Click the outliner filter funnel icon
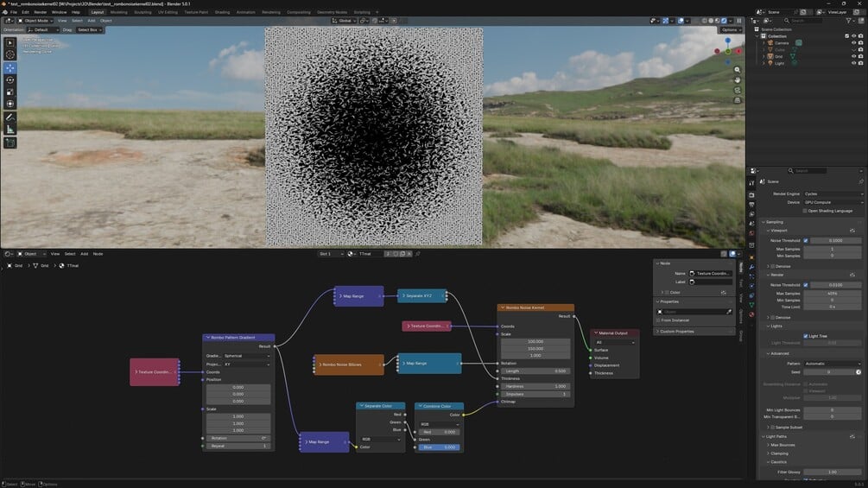Screen dimensions: 868x488 [x=848, y=21]
